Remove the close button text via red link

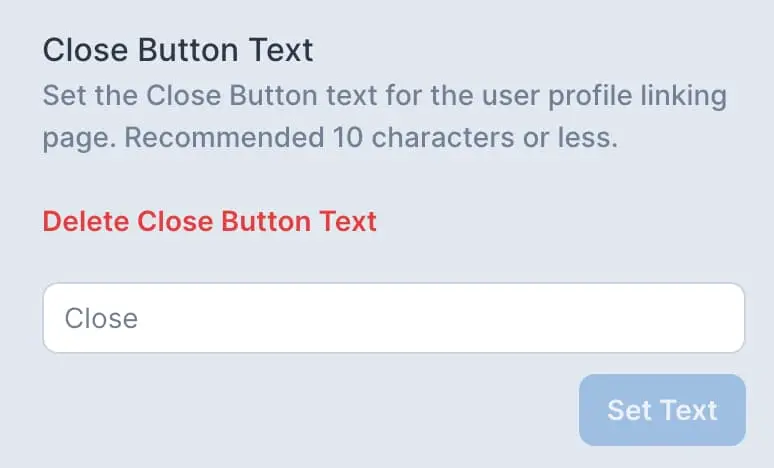209,221
